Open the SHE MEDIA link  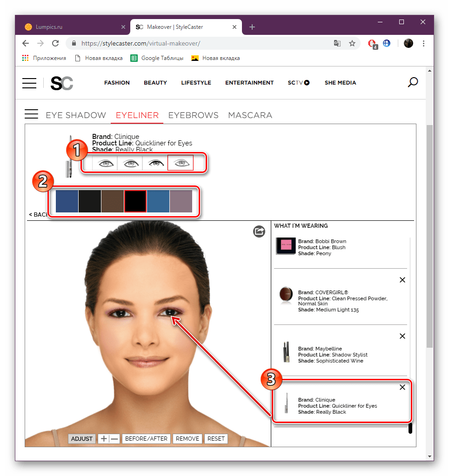pos(340,83)
